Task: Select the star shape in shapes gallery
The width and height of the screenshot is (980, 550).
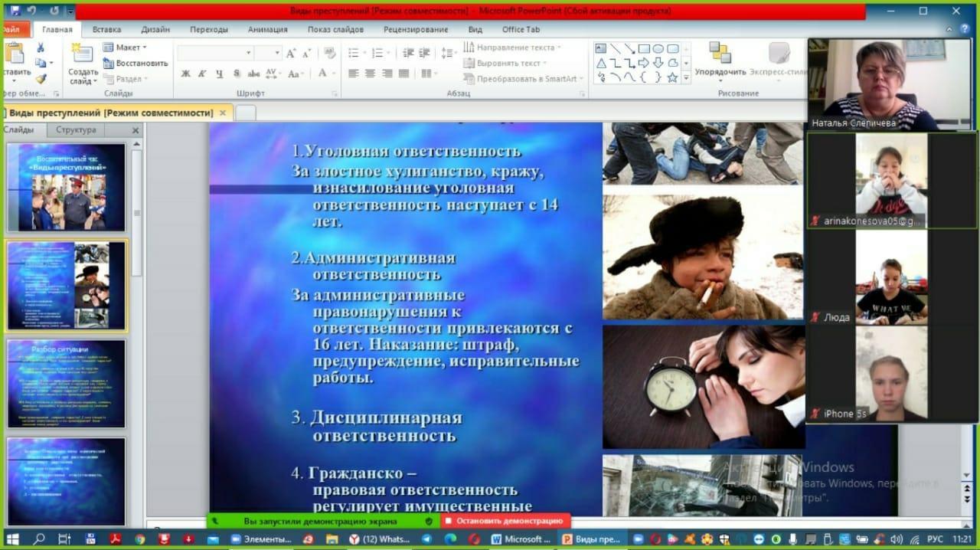Action: (672, 77)
